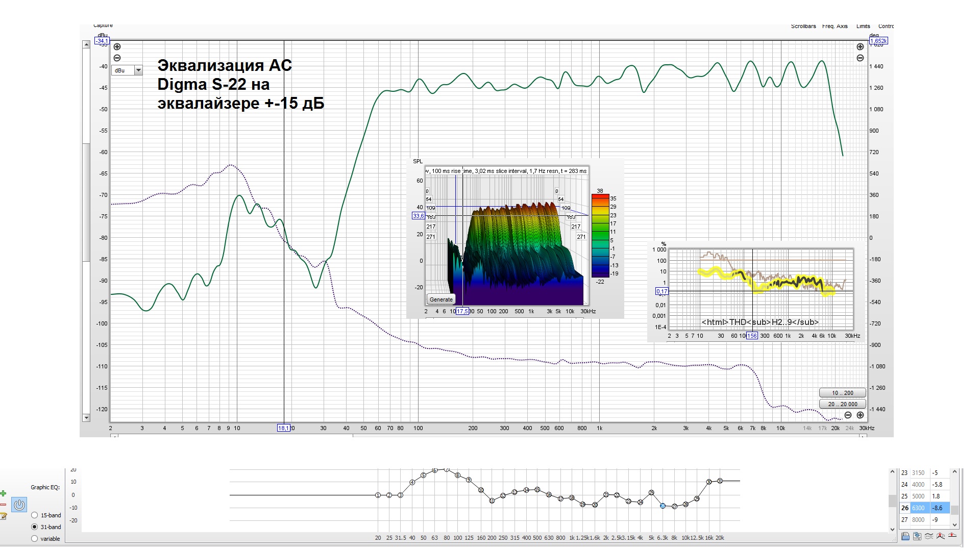Click the 20 .. 20 000 range button
This screenshot has width=980, height=551.
(842, 404)
